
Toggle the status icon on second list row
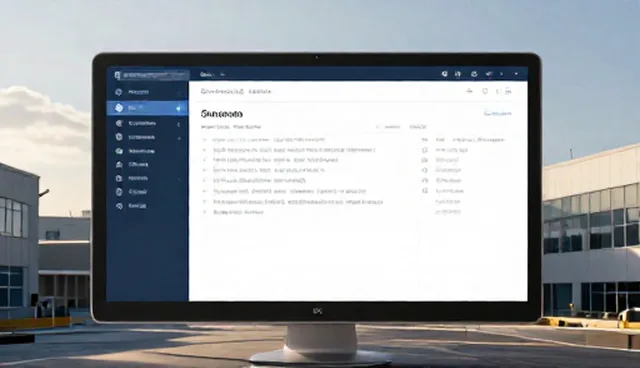pos(425,150)
